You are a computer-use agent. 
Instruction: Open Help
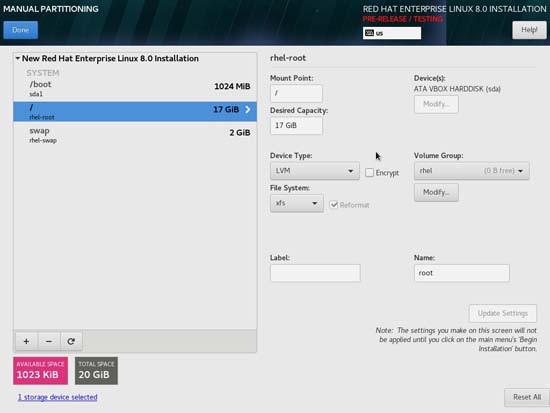529,30
